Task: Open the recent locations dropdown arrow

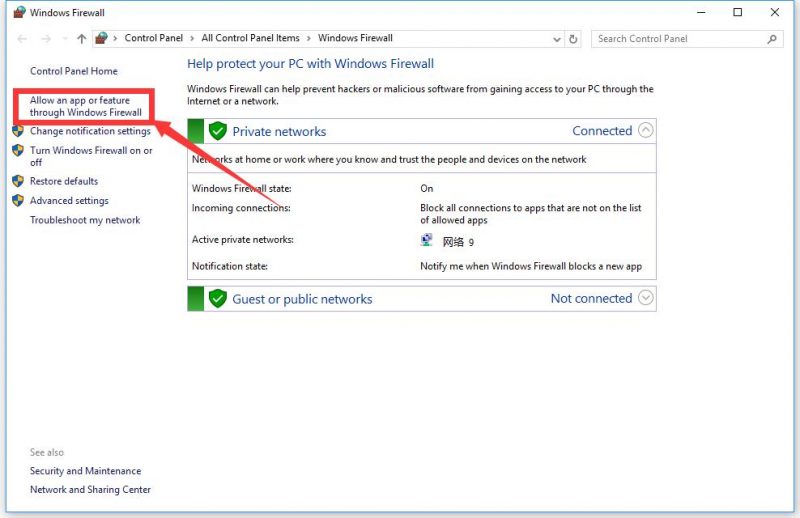Action: click(x=65, y=39)
